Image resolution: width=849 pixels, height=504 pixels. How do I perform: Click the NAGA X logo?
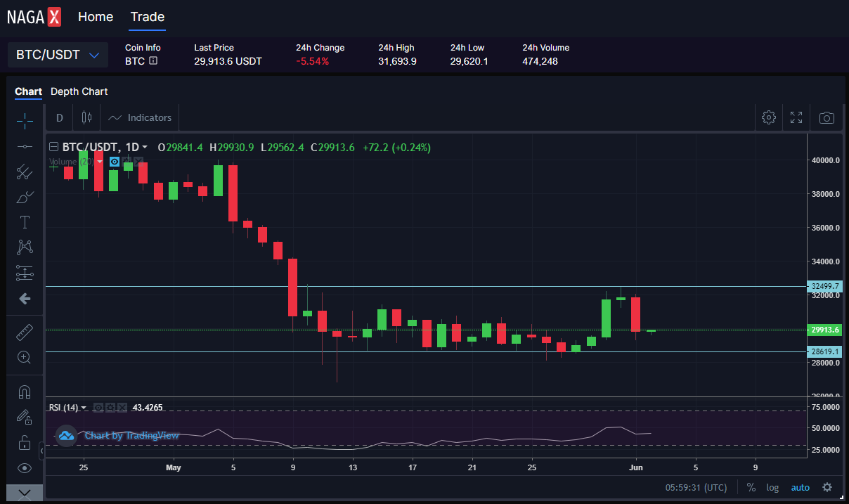point(34,17)
